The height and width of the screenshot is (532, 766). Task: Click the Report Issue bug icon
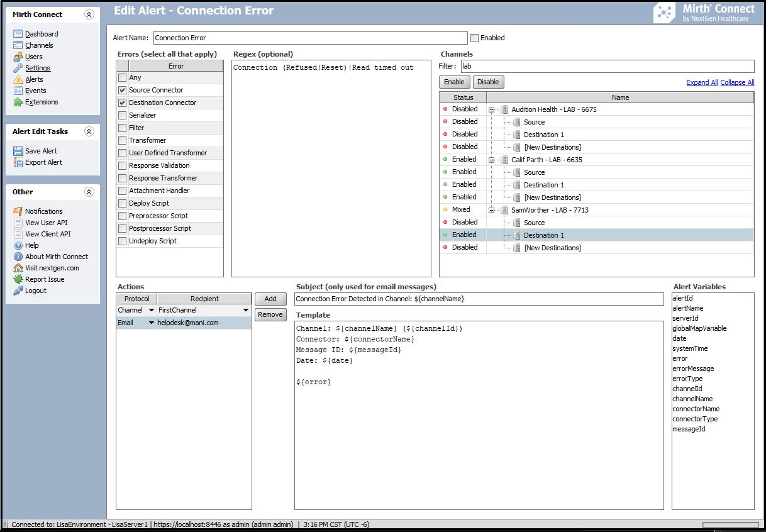pos(18,279)
